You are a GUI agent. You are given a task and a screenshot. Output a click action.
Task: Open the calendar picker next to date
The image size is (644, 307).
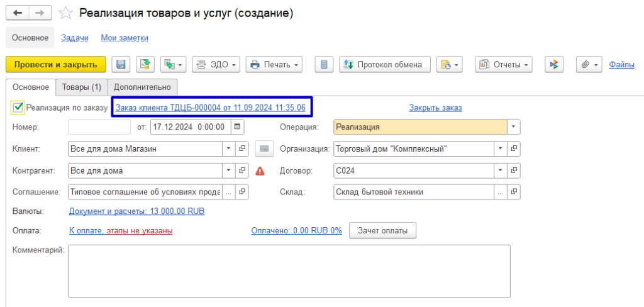(x=237, y=126)
